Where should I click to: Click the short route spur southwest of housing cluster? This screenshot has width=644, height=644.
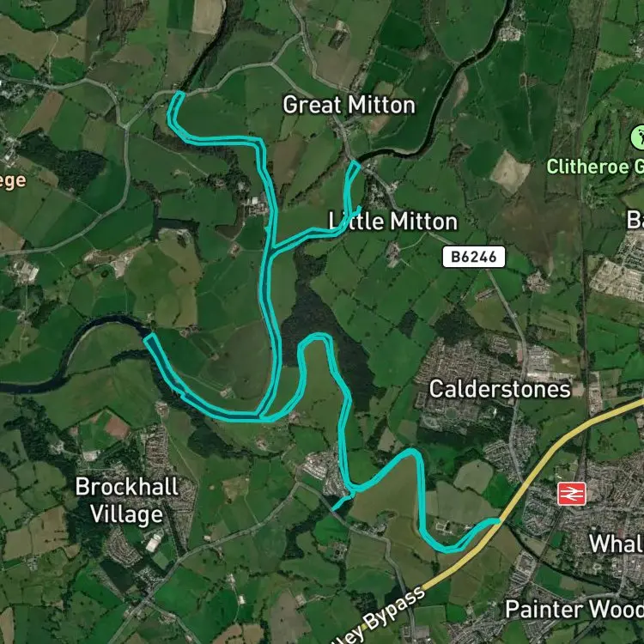click(342, 503)
